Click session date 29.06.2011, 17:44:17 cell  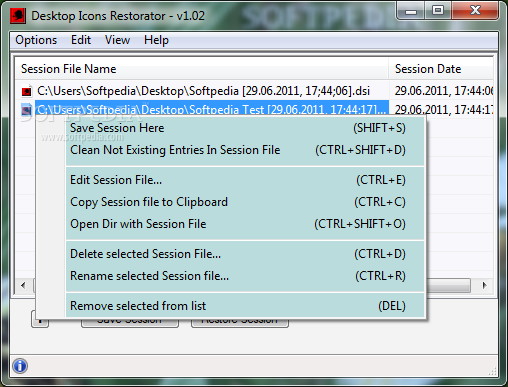444,110
